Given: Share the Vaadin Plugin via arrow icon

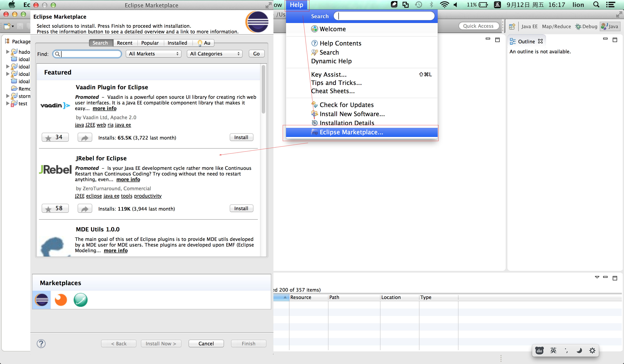Looking at the screenshot, I should [x=85, y=137].
